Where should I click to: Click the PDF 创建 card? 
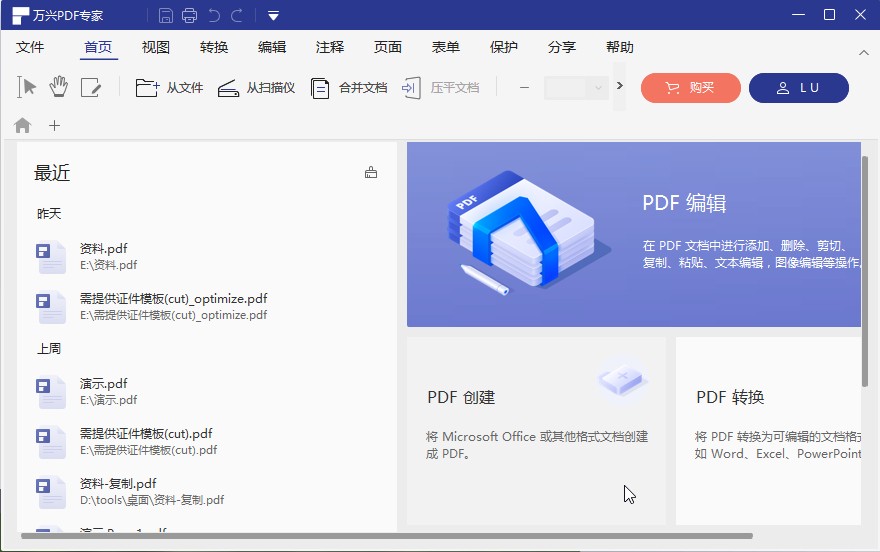pyautogui.click(x=536, y=431)
